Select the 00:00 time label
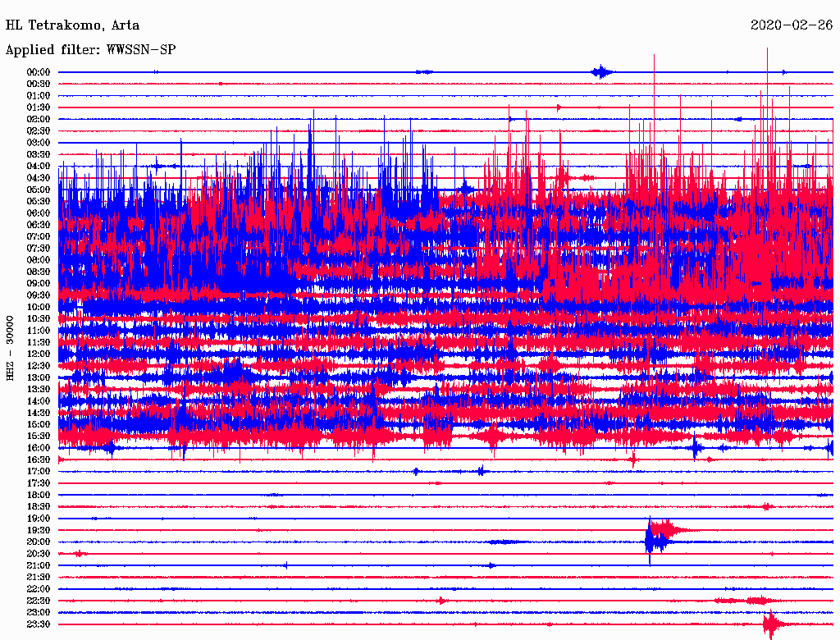 pyautogui.click(x=39, y=72)
